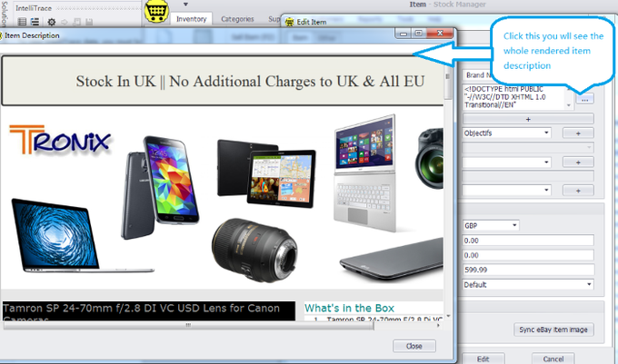Open the quick access arrow beside cart logo

(x=185, y=5)
